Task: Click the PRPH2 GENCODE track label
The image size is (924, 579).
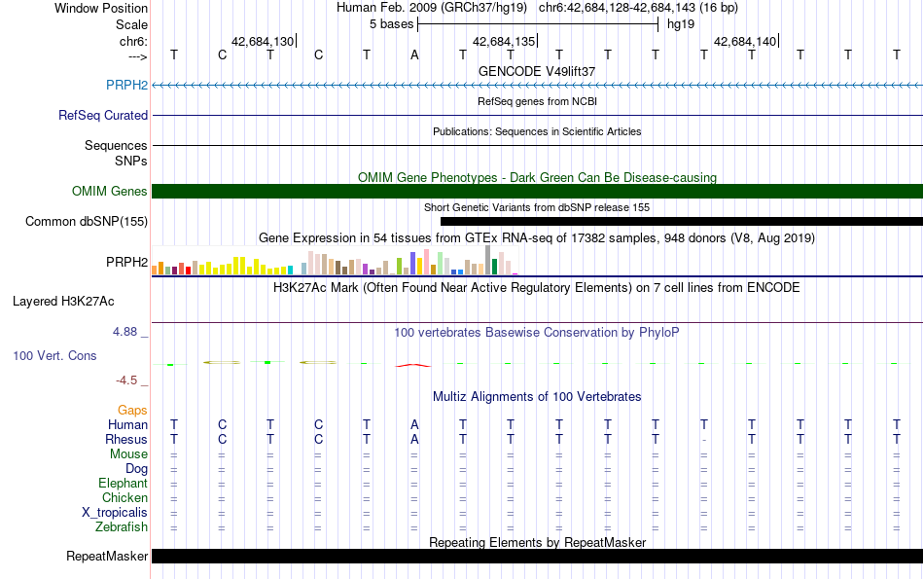Action: click(x=126, y=85)
